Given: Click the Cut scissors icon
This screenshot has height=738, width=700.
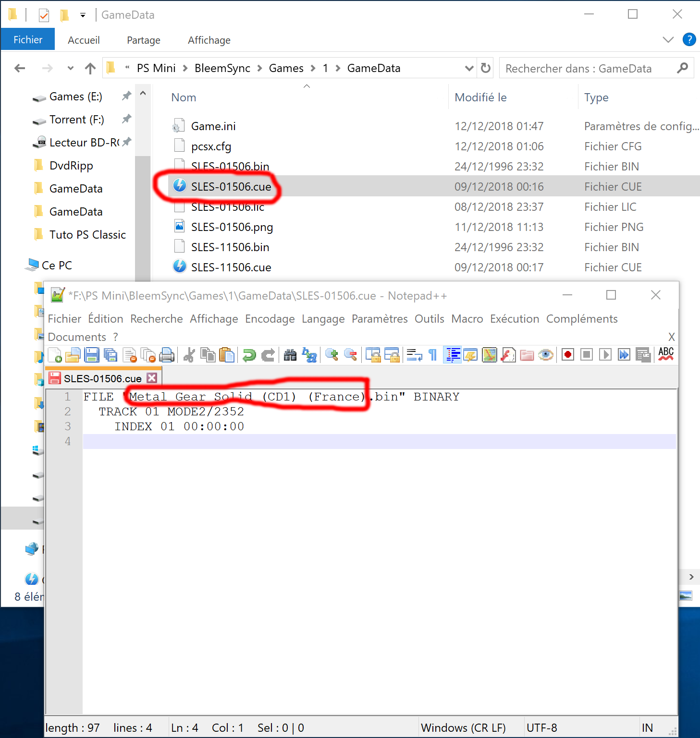Looking at the screenshot, I should pyautogui.click(x=189, y=355).
